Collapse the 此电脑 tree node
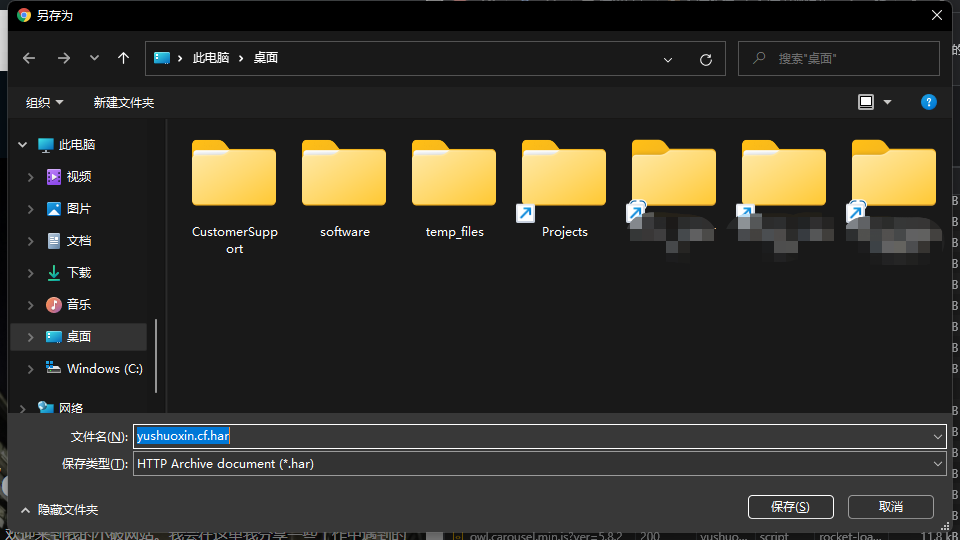This screenshot has height=540, width=960. 22,145
